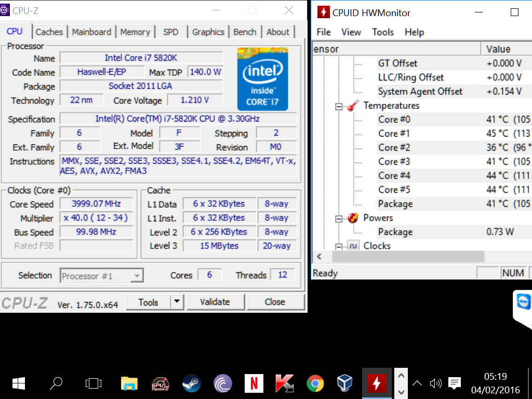Collapse the Clocks tree node

tap(339, 247)
